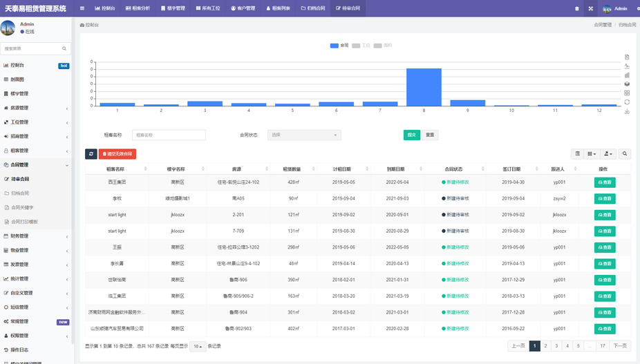The width and height of the screenshot is (640, 364).
Task: Open the Admin user menu in header
Action: pos(615,8)
